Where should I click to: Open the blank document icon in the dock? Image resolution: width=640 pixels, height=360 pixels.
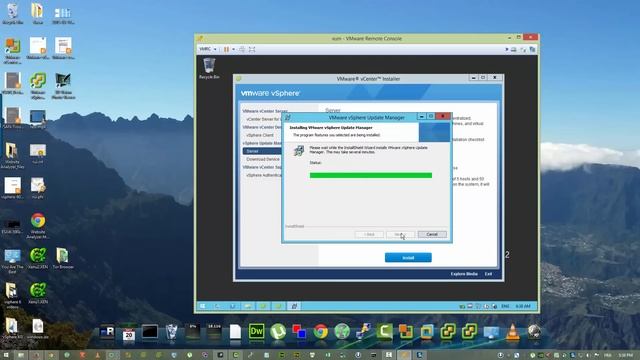point(235,332)
